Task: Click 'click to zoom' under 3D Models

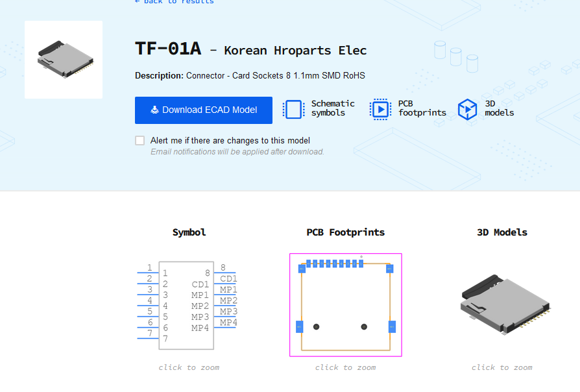Action: (502, 367)
